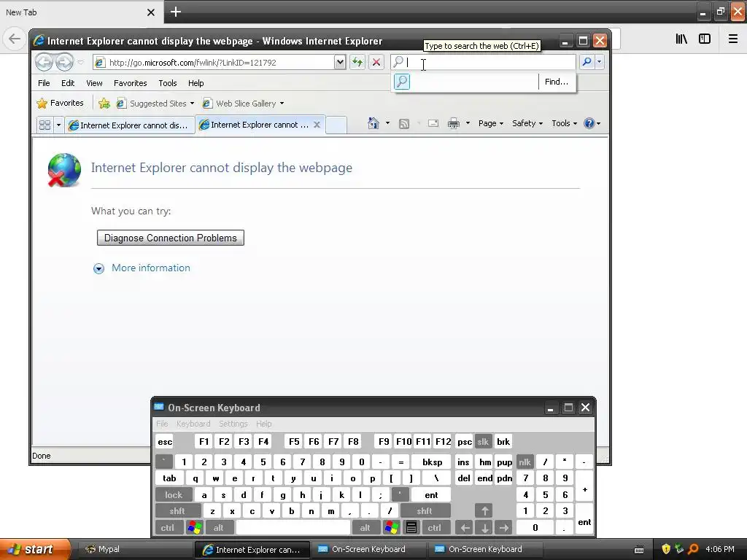747x560 pixels.
Task: Open the search provider options arrow
Action: [600, 62]
